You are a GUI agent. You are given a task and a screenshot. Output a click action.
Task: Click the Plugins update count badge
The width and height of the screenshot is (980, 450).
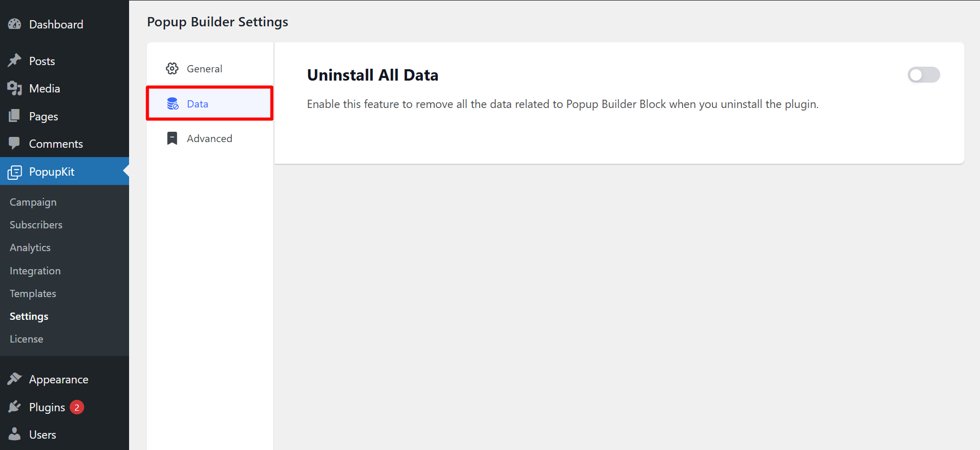tap(77, 407)
